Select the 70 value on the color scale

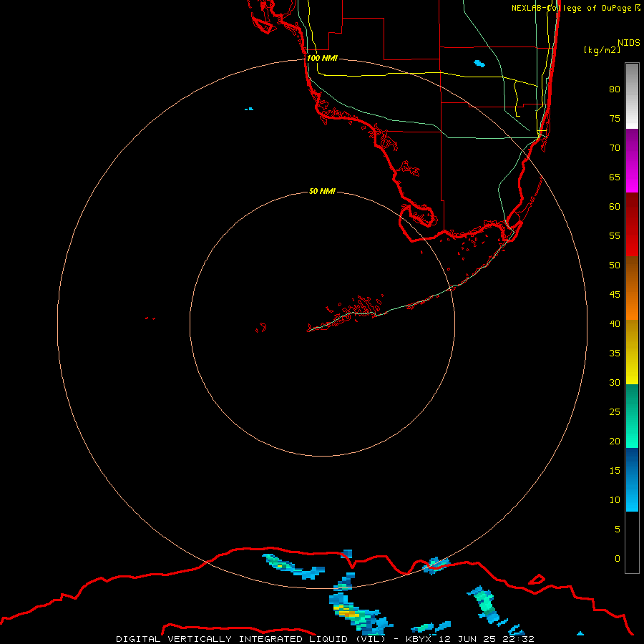tap(615, 148)
